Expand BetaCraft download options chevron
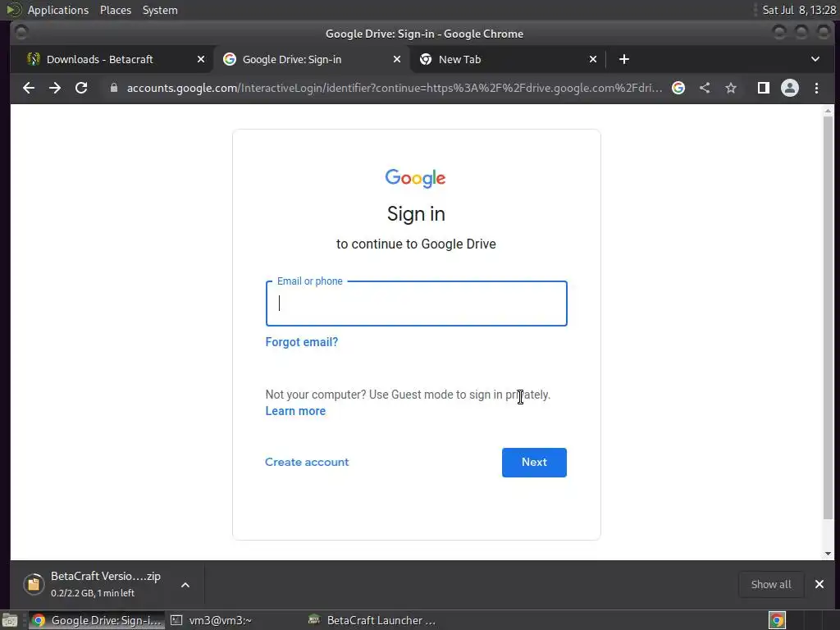Image resolution: width=840 pixels, height=630 pixels. tap(185, 585)
